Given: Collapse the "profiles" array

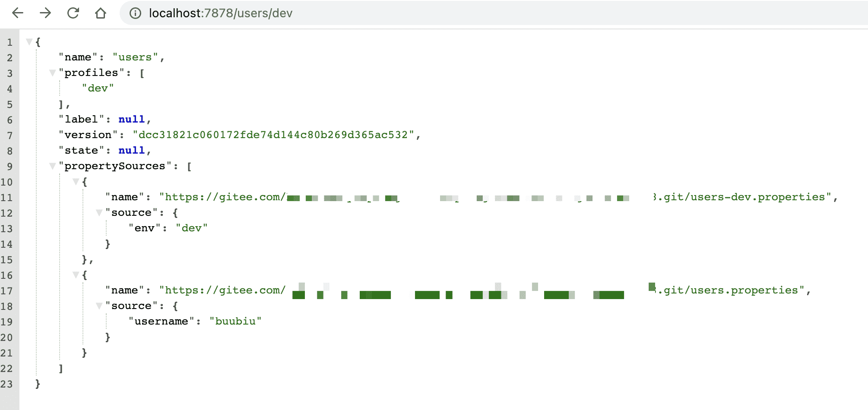Looking at the screenshot, I should (52, 73).
